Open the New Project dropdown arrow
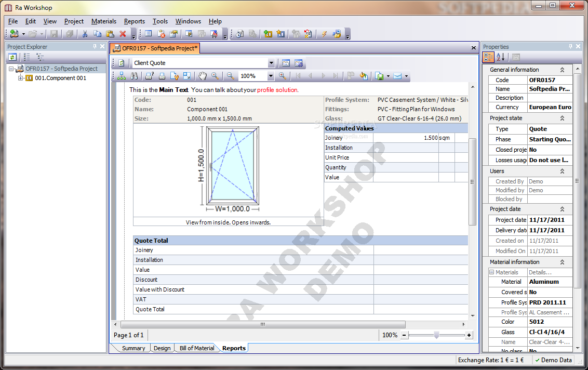 (x=23, y=34)
